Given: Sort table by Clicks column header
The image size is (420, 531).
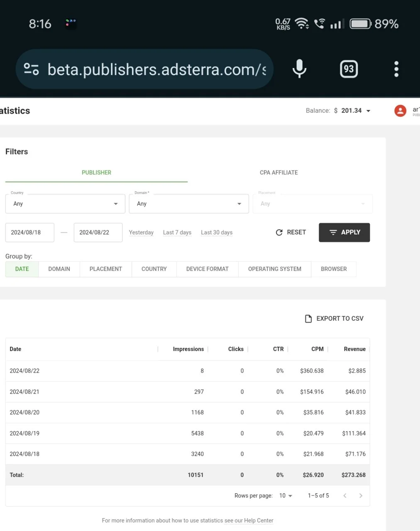Looking at the screenshot, I should 236,349.
